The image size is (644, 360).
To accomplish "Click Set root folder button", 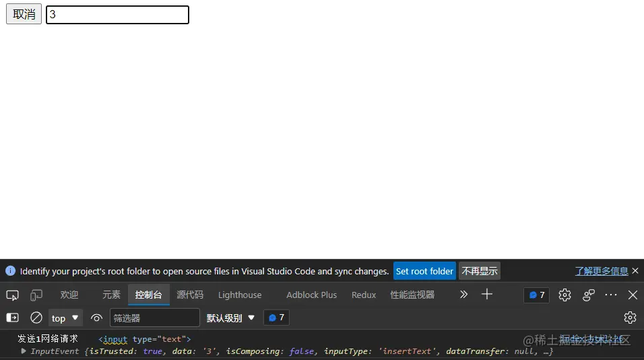I will pyautogui.click(x=424, y=271).
